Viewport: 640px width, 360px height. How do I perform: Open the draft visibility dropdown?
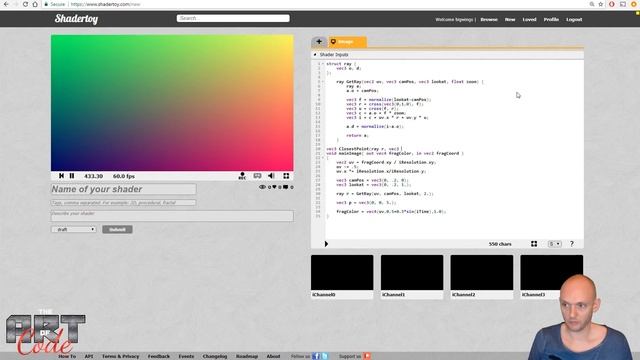73,229
